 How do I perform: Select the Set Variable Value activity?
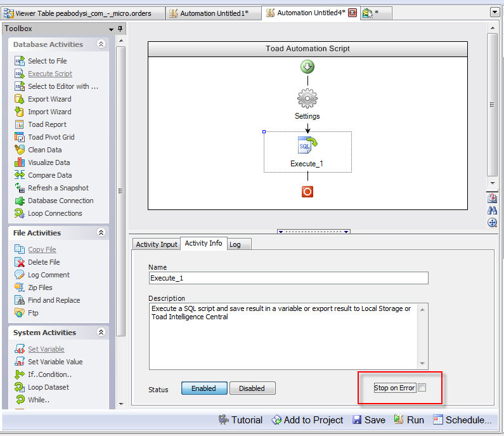[x=49, y=362]
